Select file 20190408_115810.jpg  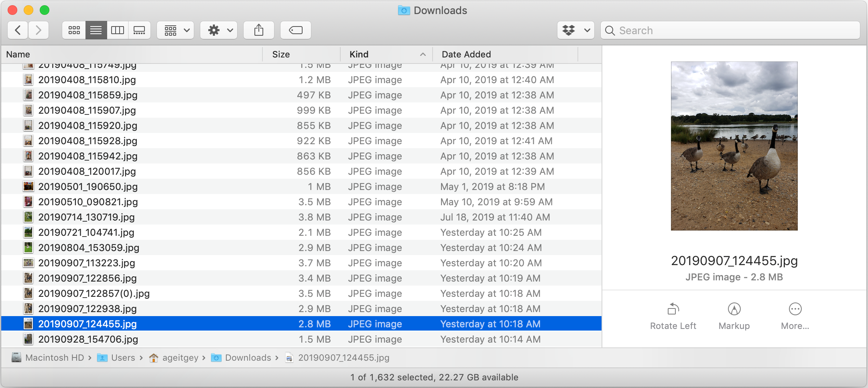(301, 80)
